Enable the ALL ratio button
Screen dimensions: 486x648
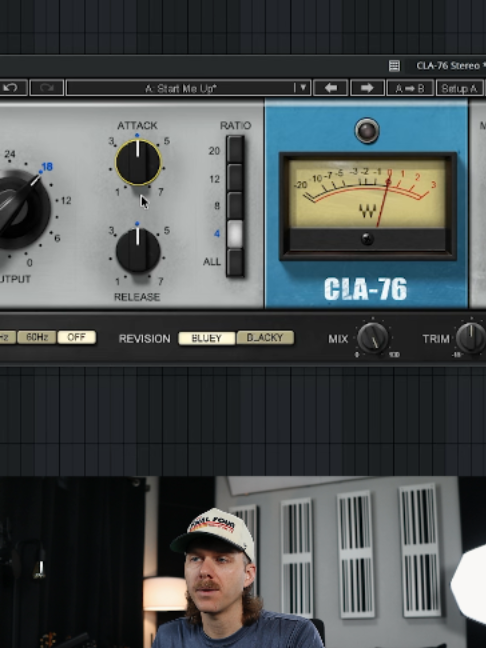pos(235,262)
